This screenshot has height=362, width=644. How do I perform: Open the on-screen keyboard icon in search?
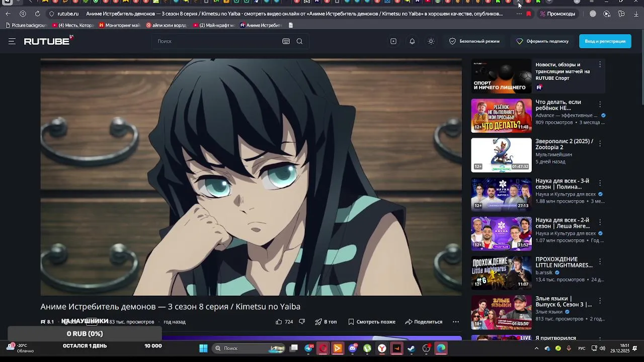click(286, 41)
